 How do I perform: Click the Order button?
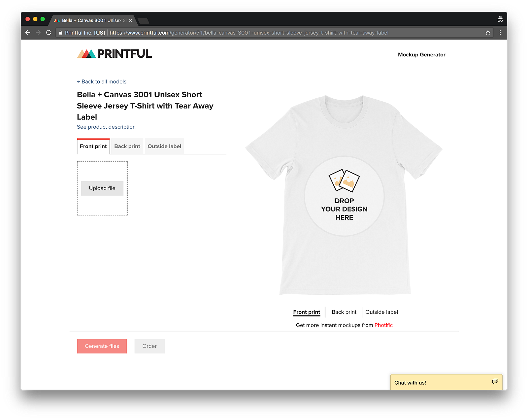[149, 346]
